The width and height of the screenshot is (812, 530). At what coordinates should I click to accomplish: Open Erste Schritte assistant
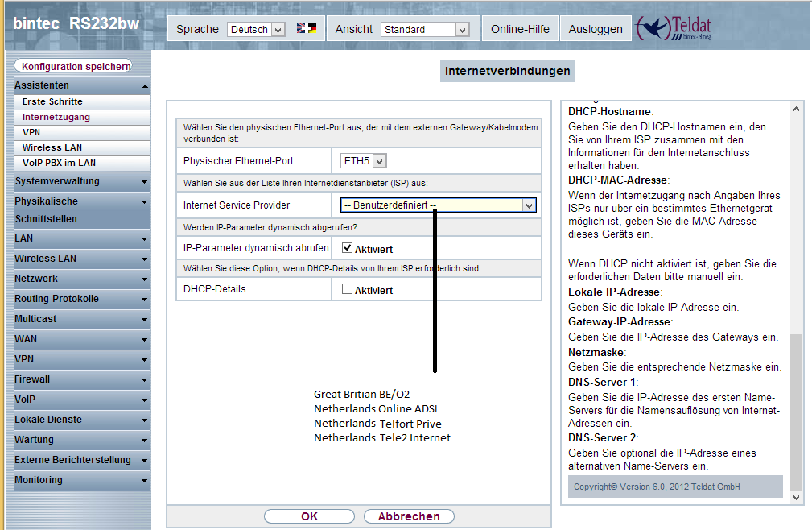point(82,101)
